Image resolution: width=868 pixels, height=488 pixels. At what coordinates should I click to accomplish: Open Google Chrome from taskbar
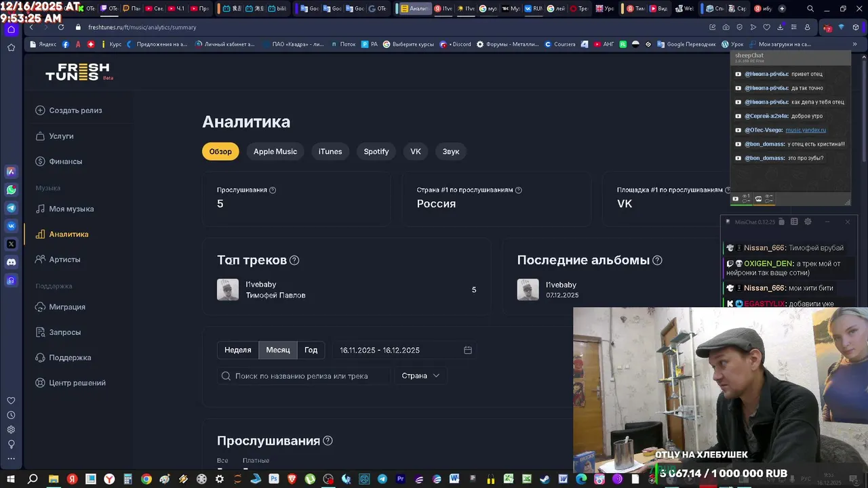coord(146,479)
